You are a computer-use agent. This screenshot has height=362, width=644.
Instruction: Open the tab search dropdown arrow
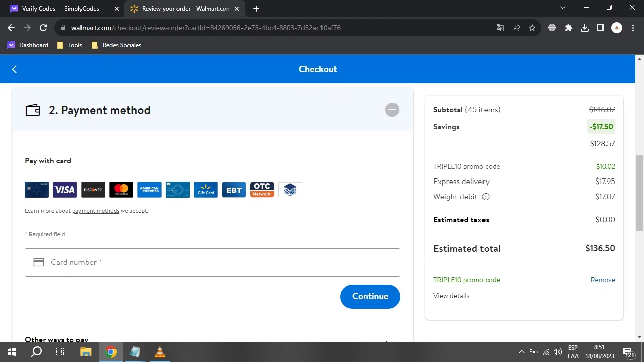point(563,8)
